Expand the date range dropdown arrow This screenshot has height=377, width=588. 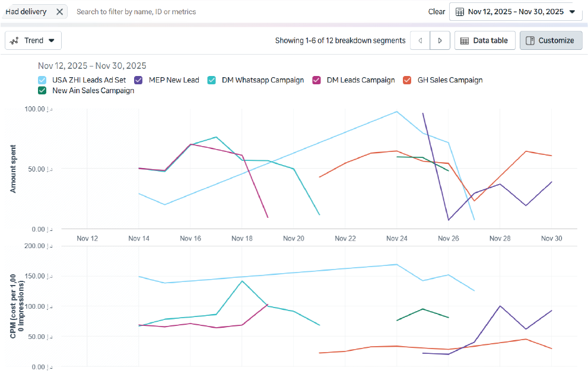572,12
